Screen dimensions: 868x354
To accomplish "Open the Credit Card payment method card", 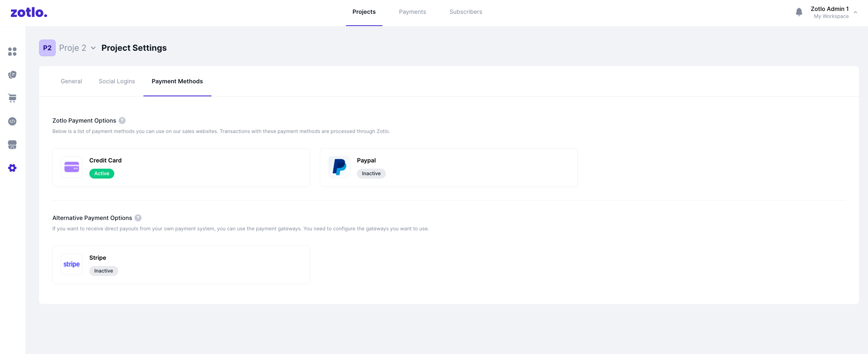I will pos(181,167).
